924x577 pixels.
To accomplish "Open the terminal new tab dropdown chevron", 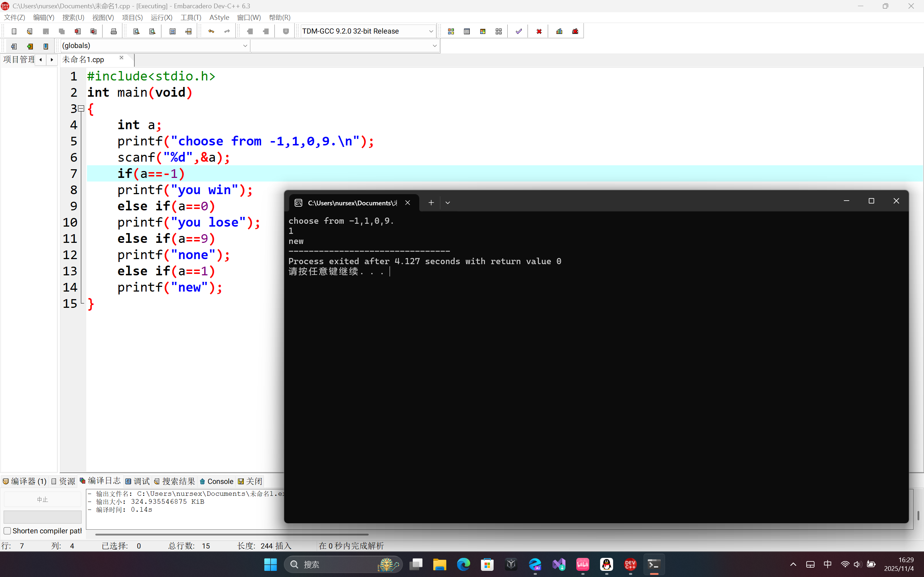I will tap(448, 203).
